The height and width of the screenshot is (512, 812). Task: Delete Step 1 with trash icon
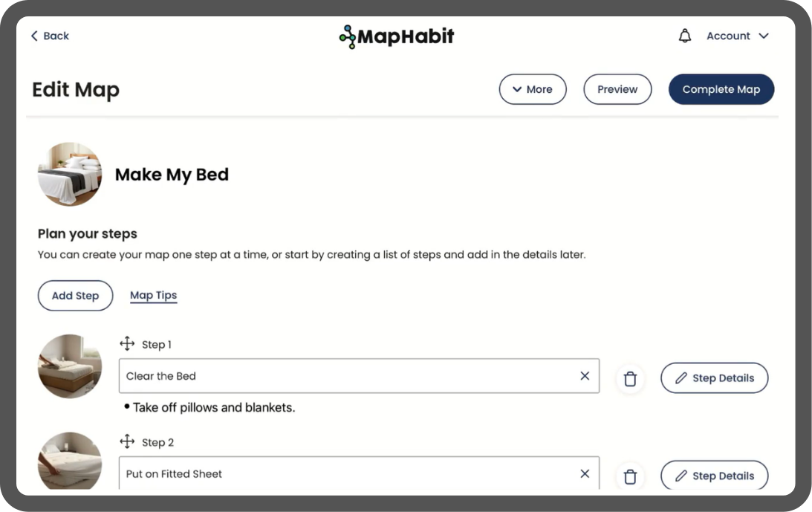tap(630, 379)
